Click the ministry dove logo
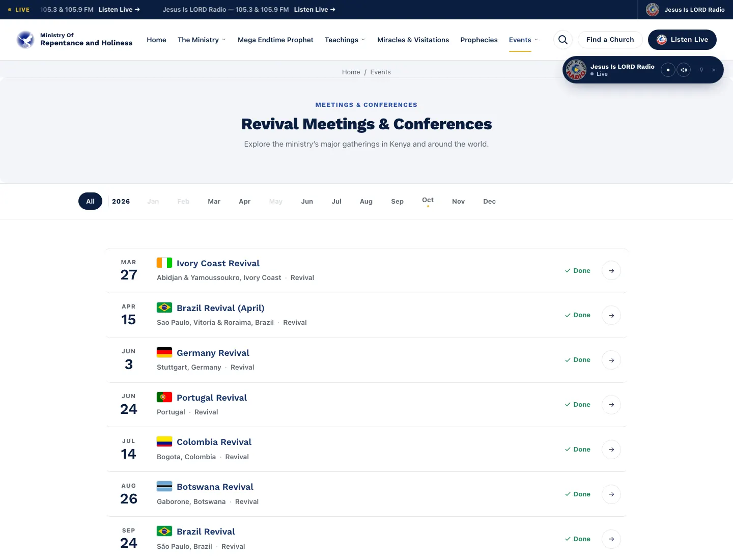 (25, 39)
